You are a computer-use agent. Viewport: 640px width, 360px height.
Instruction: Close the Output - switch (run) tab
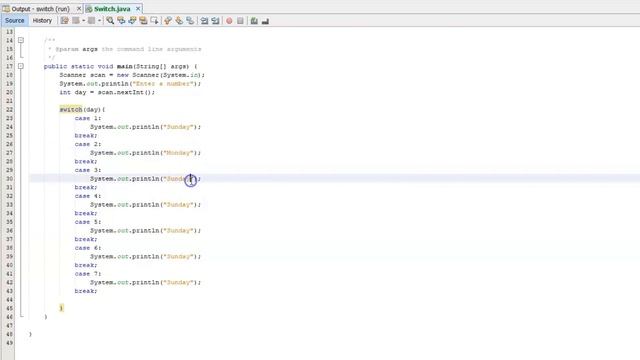pos(79,9)
